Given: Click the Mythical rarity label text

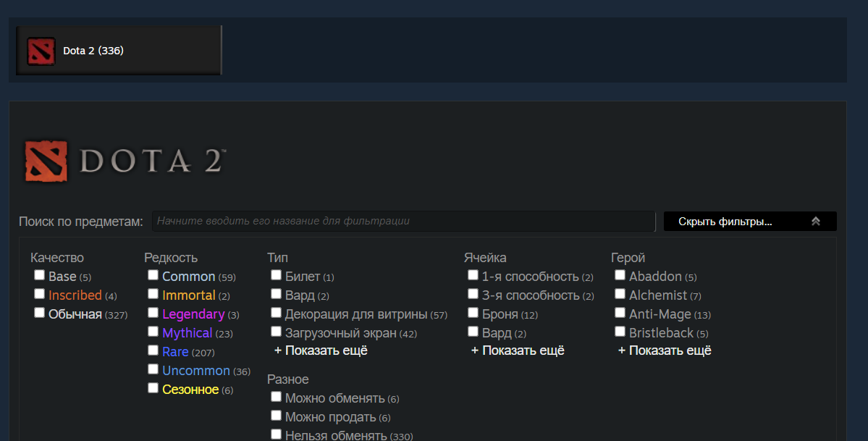Looking at the screenshot, I should click(x=187, y=333).
